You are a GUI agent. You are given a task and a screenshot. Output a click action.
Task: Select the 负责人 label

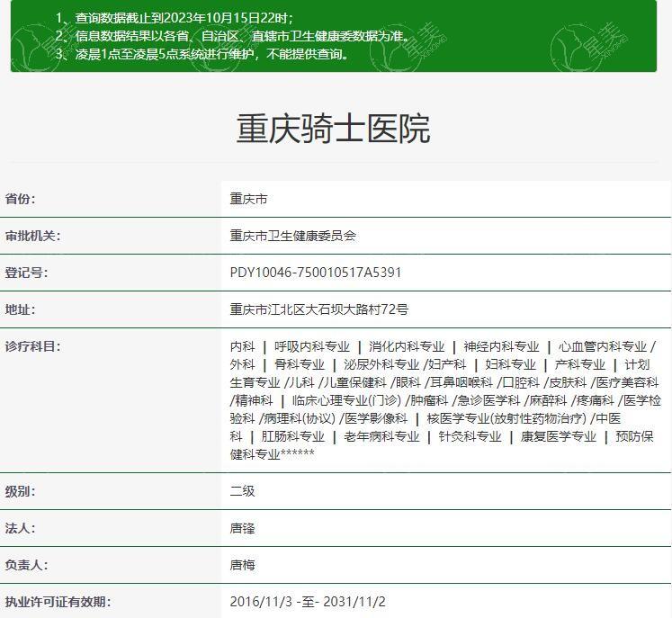26,565
